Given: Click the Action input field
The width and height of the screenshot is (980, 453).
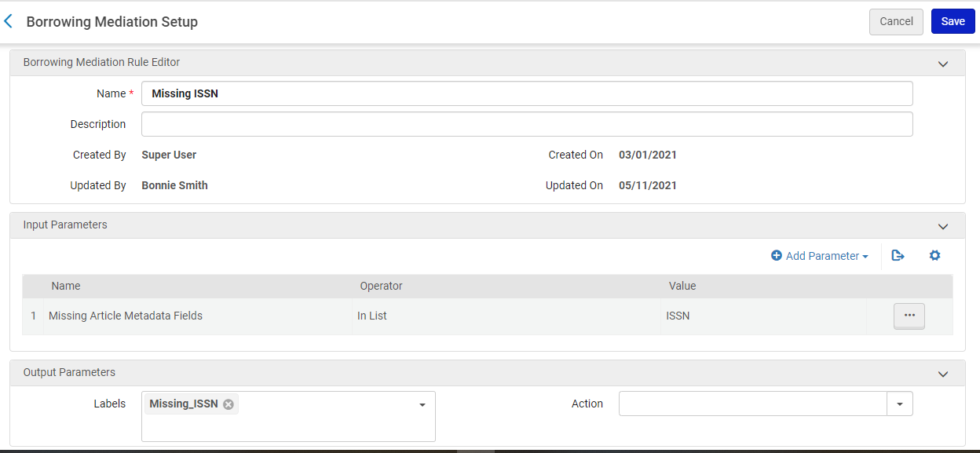Looking at the screenshot, I should tap(753, 404).
